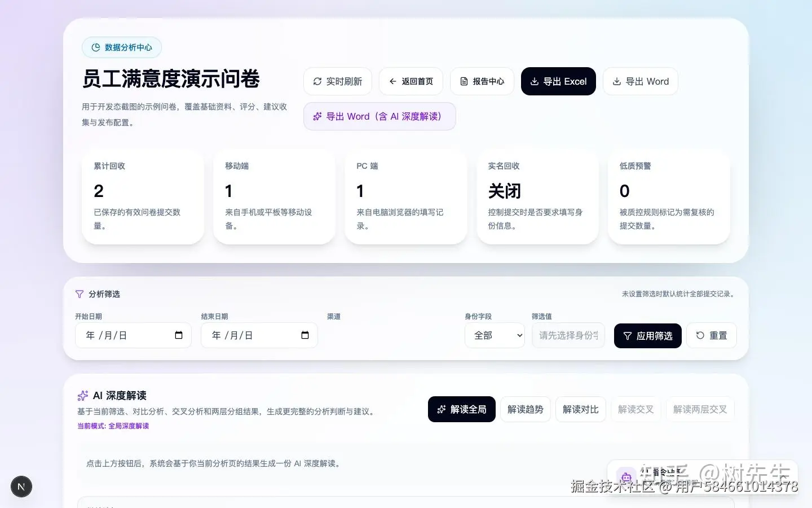Open calendar picker for 开始日期
Screen dimensions: 812x508
(179, 335)
